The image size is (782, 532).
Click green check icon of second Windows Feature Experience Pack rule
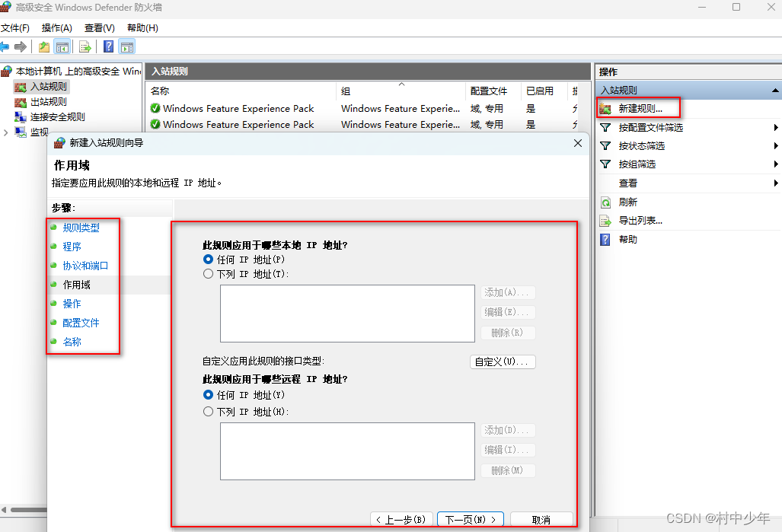(x=155, y=123)
